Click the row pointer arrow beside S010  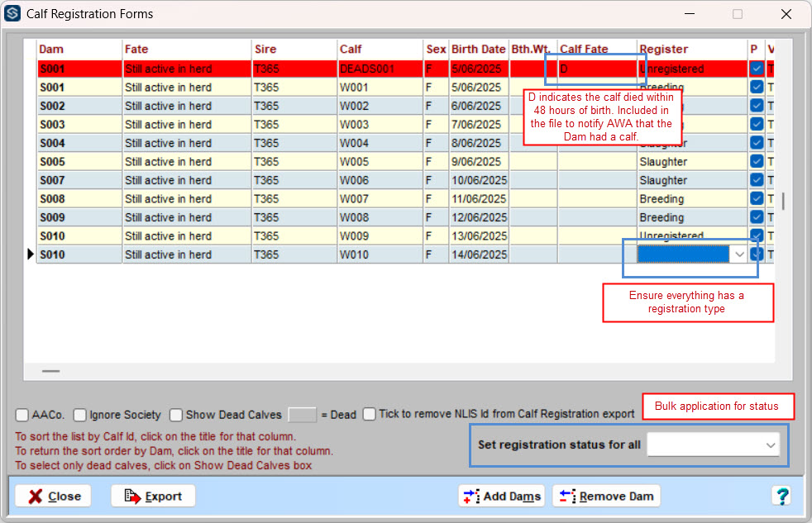point(31,254)
